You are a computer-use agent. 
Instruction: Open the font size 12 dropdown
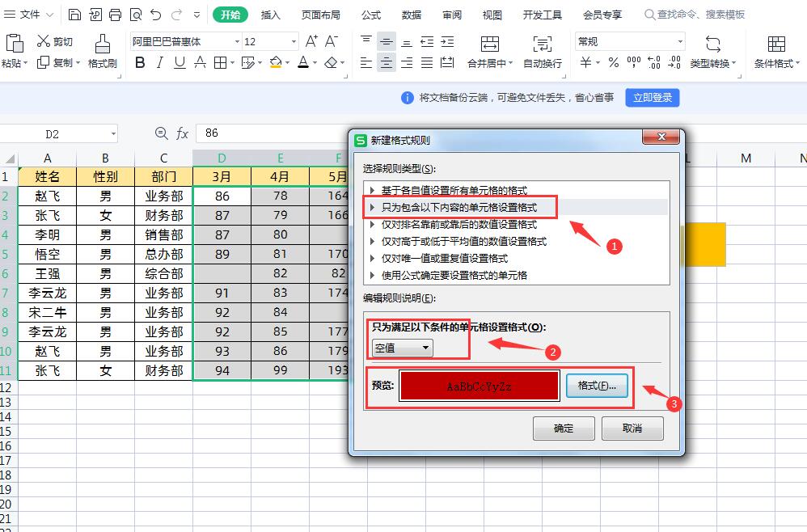point(294,42)
